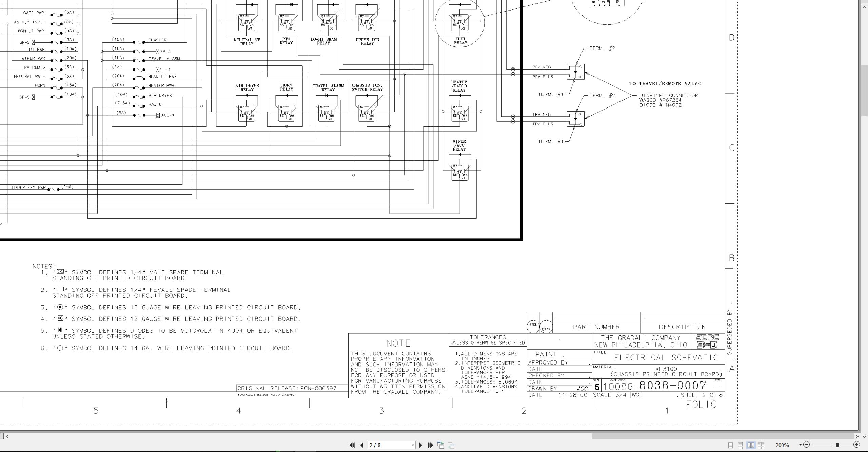
Task: Click the horizontal scrollbar thumb
Action: [723, 436]
